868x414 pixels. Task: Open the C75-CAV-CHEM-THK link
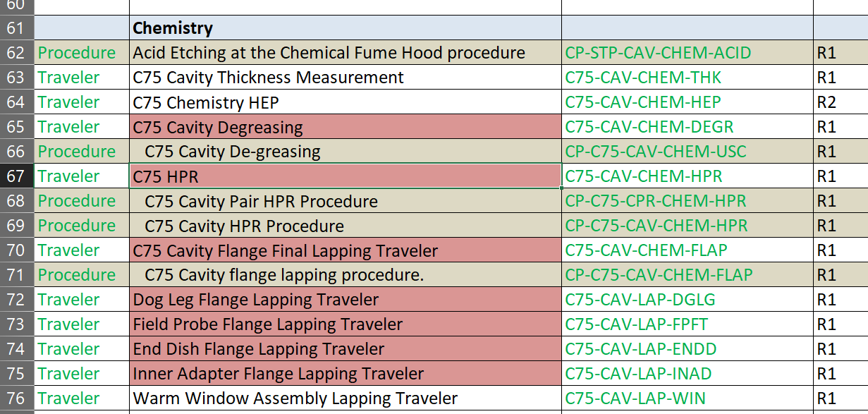pyautogui.click(x=643, y=78)
